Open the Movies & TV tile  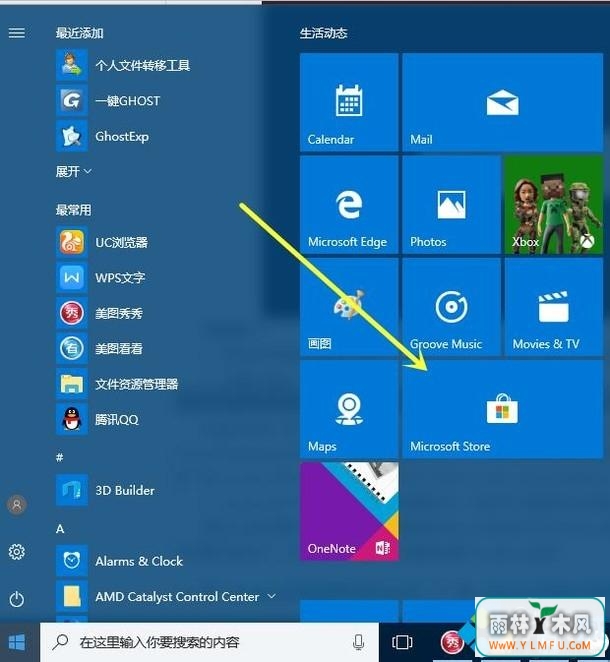(554, 307)
